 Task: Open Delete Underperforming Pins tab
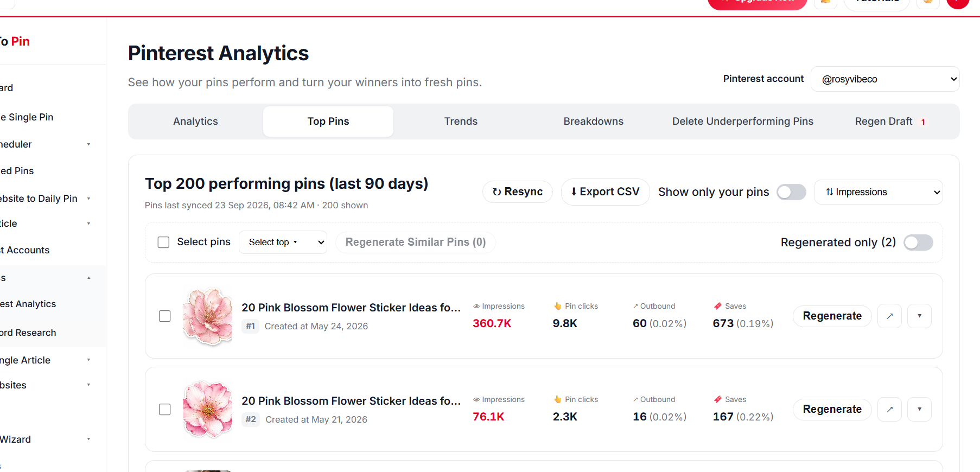[743, 122]
